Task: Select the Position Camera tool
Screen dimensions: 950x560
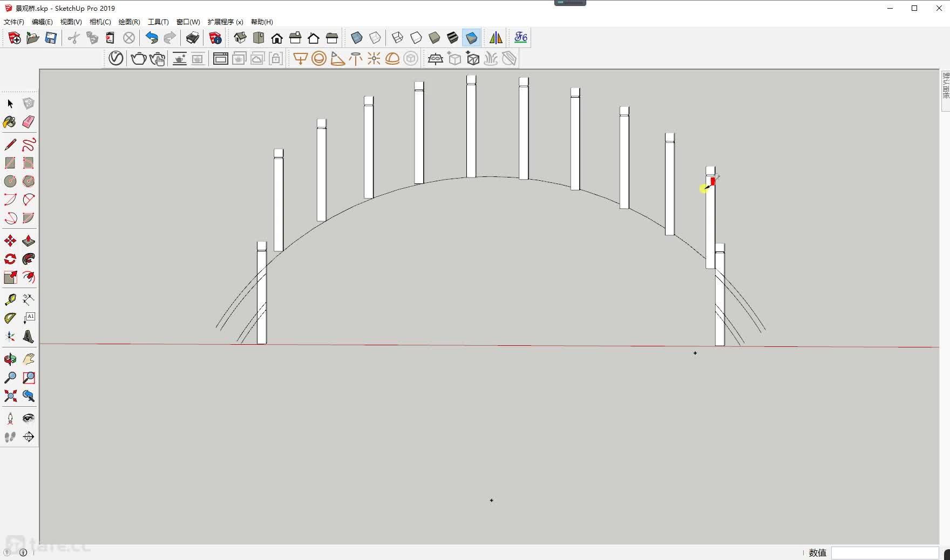Action: (10, 419)
